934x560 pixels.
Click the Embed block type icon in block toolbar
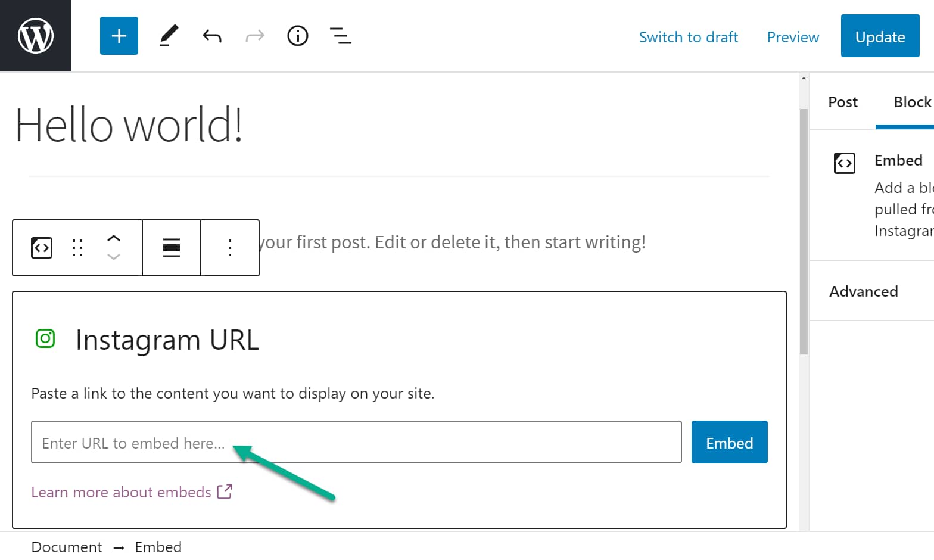pos(42,248)
